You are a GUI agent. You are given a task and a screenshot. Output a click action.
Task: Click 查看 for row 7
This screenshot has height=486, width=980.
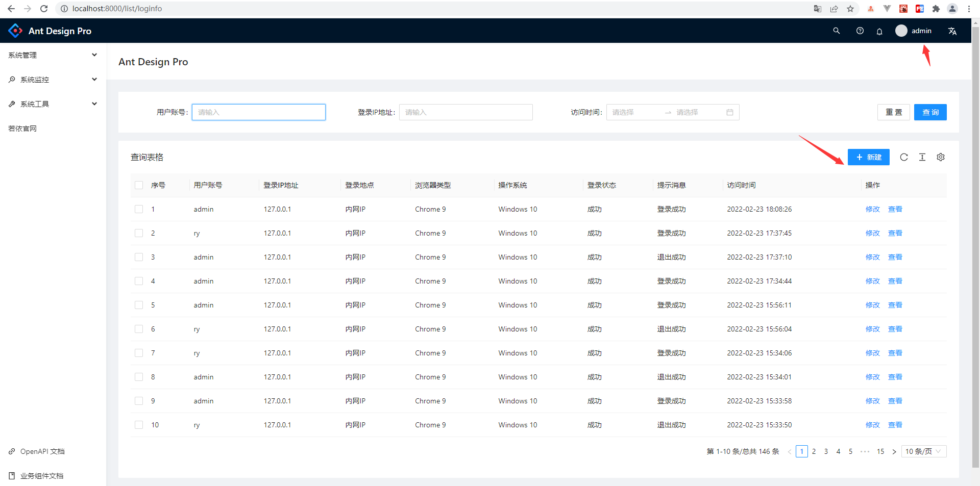[x=895, y=353]
